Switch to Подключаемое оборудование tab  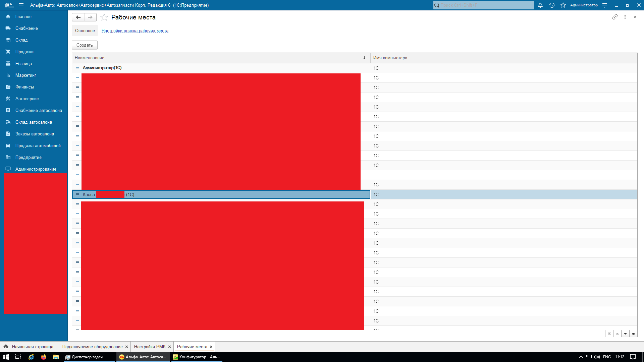[x=92, y=347]
